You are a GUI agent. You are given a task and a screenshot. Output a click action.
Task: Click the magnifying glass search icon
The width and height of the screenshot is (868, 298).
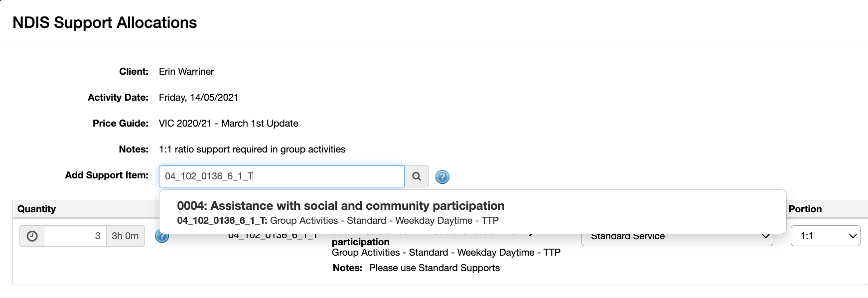click(x=417, y=176)
